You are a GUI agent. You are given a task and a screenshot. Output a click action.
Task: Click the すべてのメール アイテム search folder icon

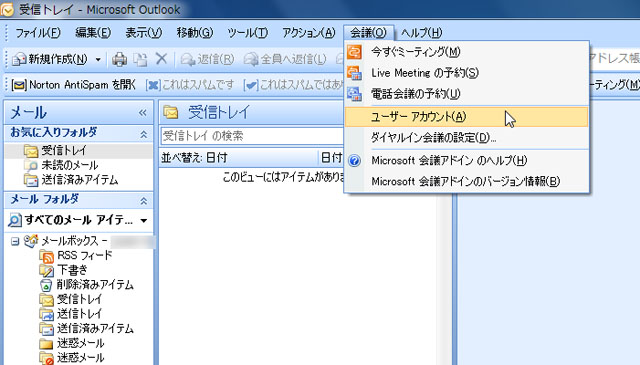[14, 221]
